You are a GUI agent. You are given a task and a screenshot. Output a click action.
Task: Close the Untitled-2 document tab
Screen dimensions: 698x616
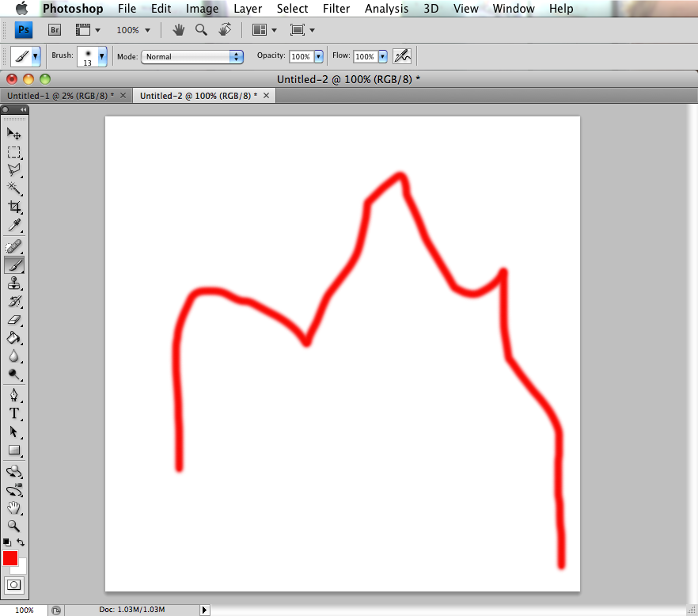pos(266,96)
